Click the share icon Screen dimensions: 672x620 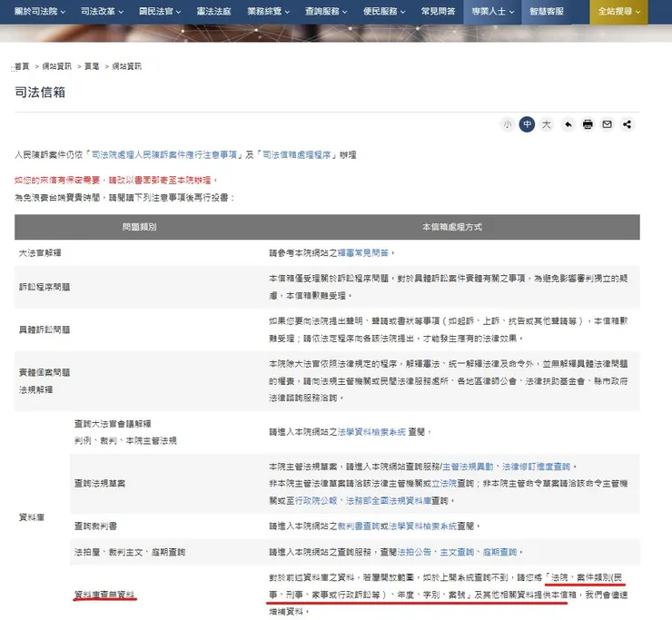pos(627,124)
